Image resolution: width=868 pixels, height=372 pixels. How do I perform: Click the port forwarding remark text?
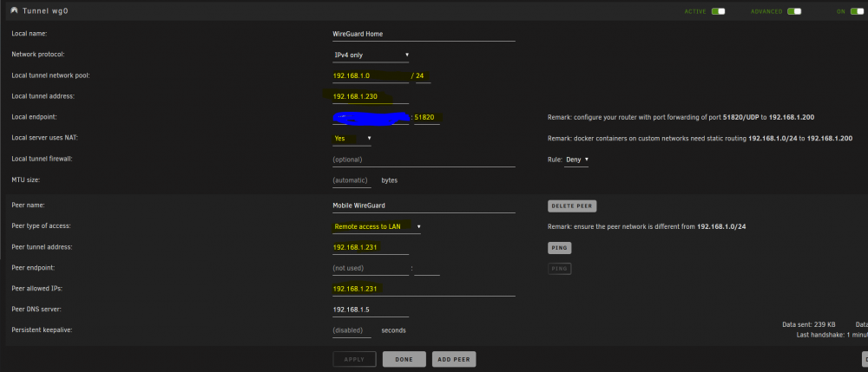click(x=681, y=118)
